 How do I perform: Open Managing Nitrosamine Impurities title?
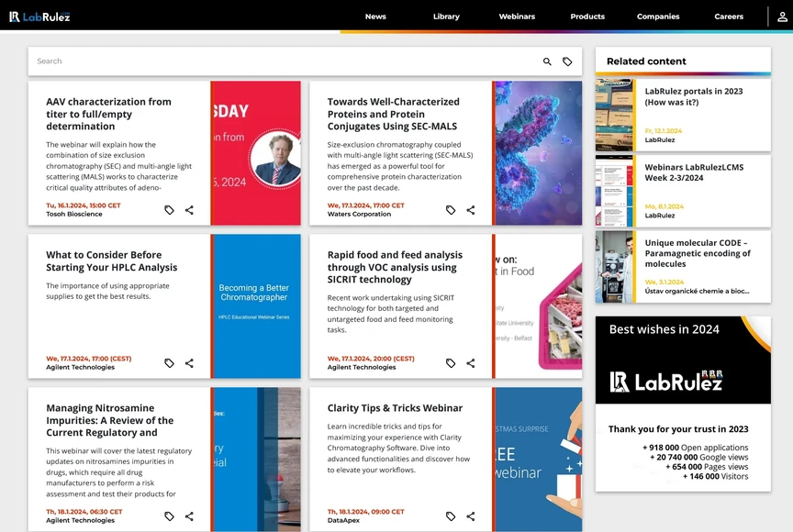point(110,420)
